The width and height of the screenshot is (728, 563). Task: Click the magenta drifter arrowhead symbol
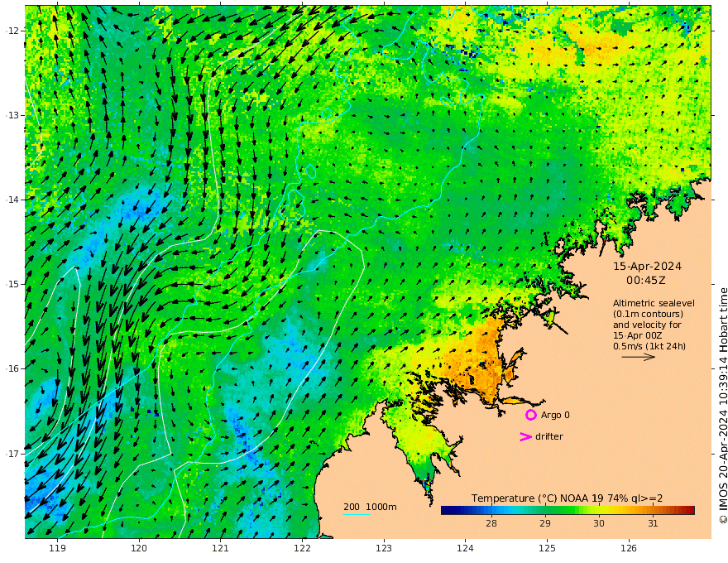(525, 436)
